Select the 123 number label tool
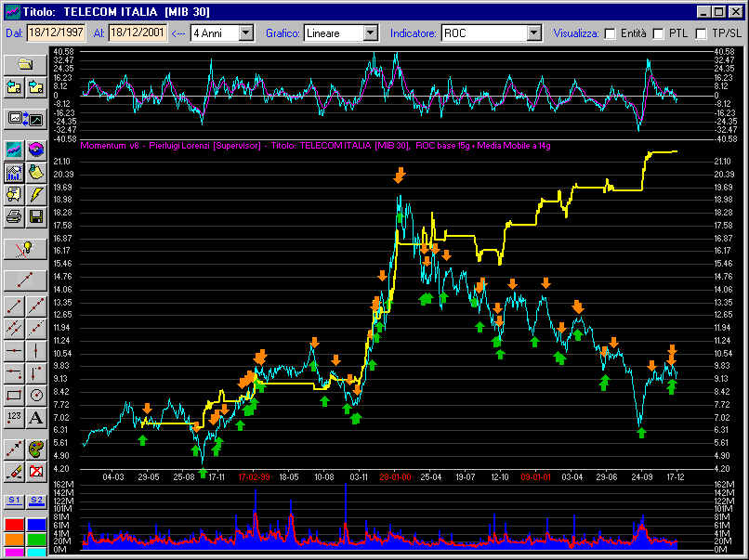The height and width of the screenshot is (560, 749). click(14, 417)
